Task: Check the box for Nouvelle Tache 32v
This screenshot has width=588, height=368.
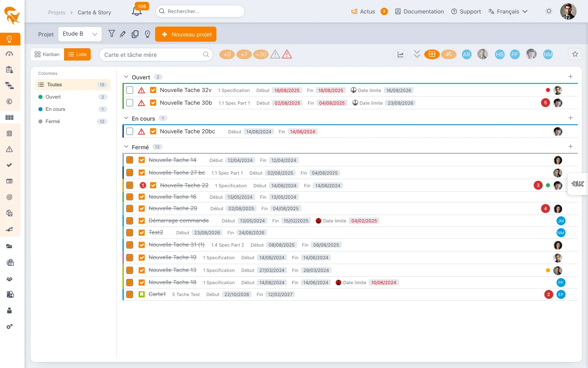Action: pos(130,90)
